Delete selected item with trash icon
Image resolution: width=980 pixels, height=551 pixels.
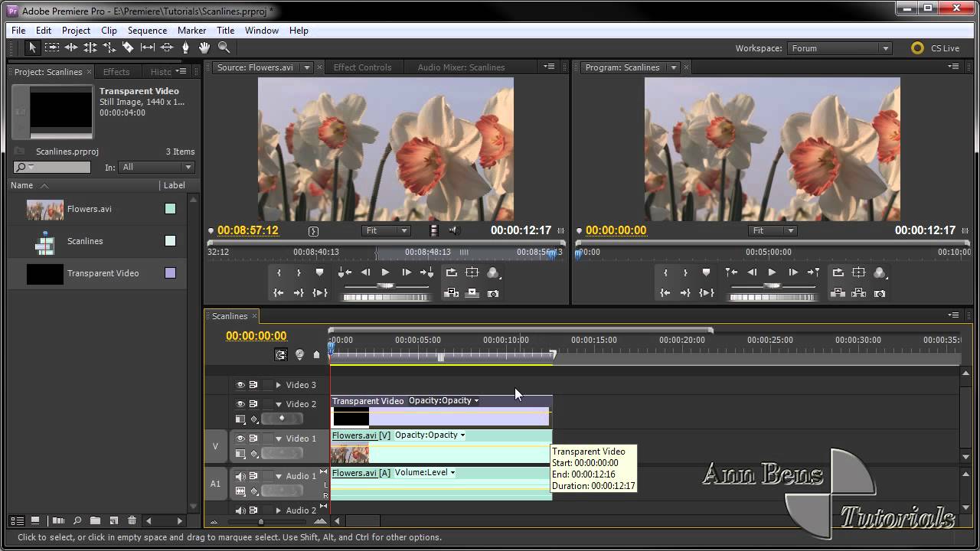pyautogui.click(x=132, y=521)
